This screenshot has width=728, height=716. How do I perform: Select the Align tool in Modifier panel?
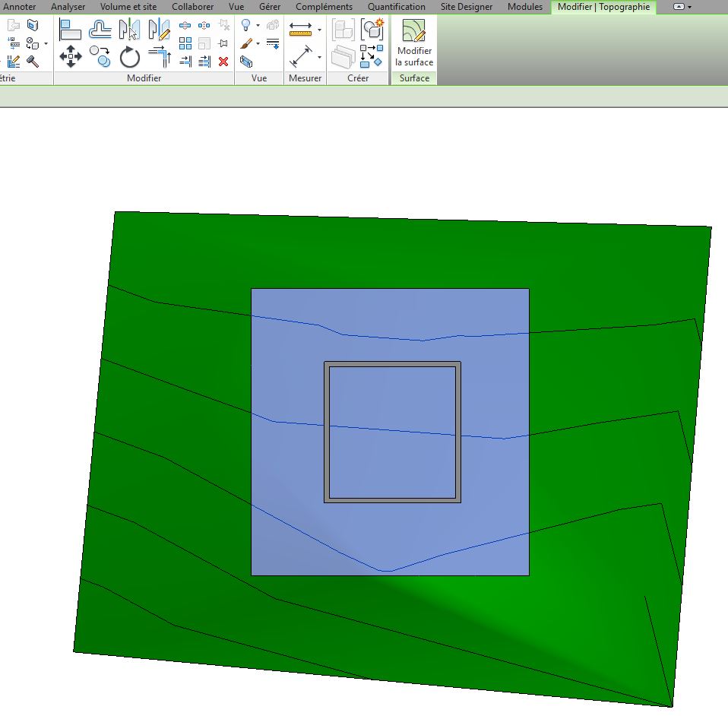click(x=70, y=29)
